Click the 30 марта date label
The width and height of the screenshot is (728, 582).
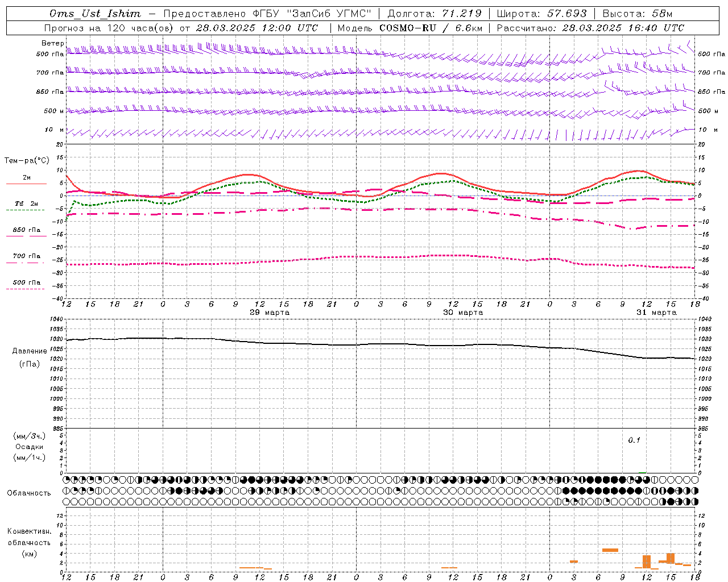pos(463,313)
